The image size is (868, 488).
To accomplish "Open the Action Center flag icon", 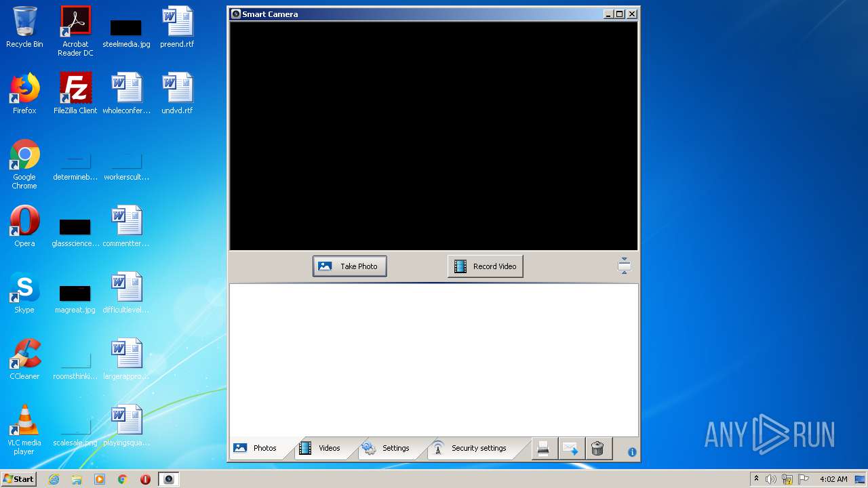I will (804, 479).
